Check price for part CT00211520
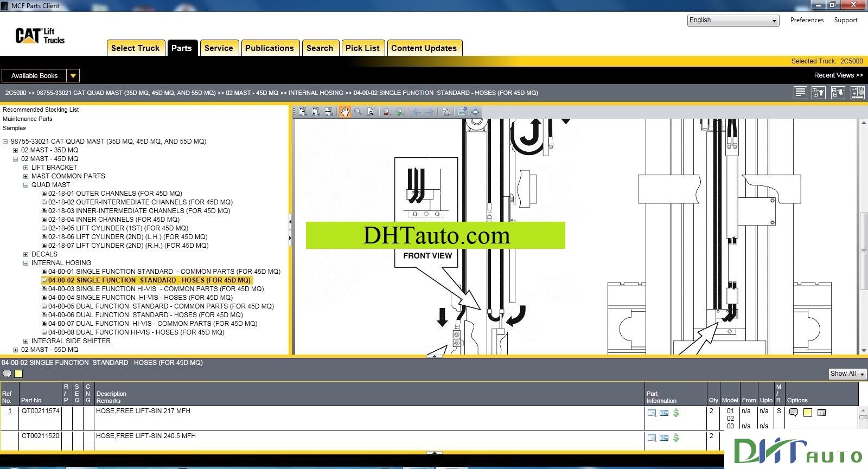Screen dimensions: 868x469 [x=676, y=438]
